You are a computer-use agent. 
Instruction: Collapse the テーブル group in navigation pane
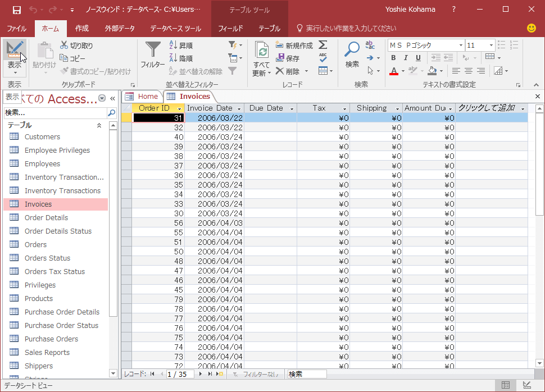99,125
